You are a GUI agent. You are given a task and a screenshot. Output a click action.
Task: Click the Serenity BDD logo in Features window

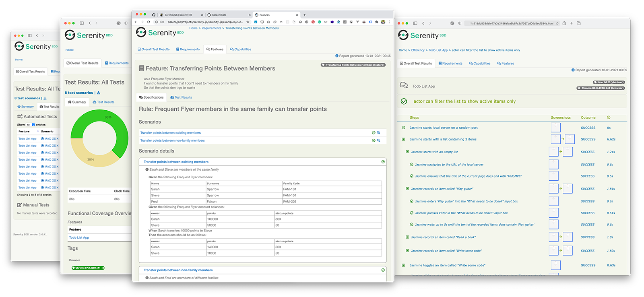click(x=159, y=32)
